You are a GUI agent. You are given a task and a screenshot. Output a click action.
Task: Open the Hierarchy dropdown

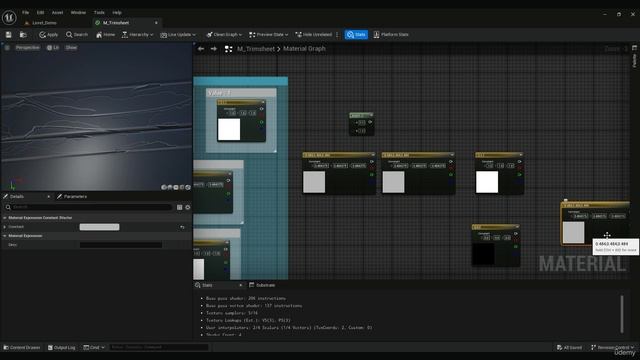138,35
